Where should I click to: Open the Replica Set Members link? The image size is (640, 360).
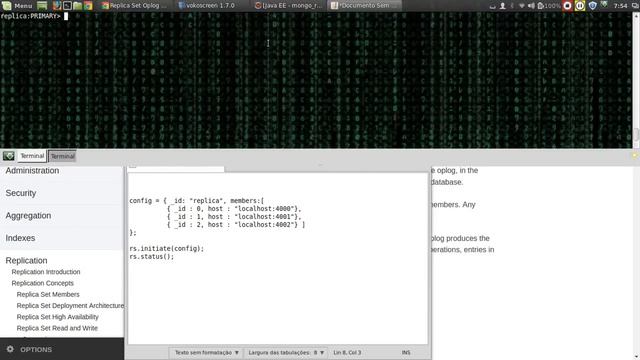click(48, 294)
